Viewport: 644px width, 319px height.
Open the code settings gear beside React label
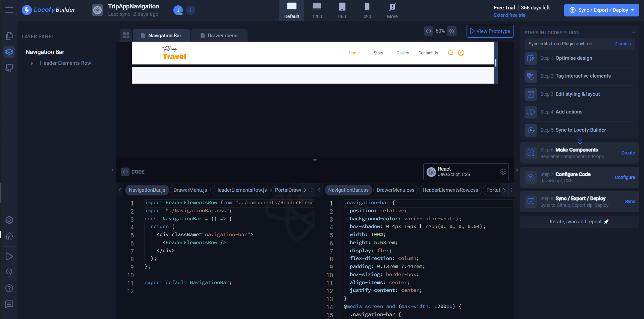pos(503,172)
